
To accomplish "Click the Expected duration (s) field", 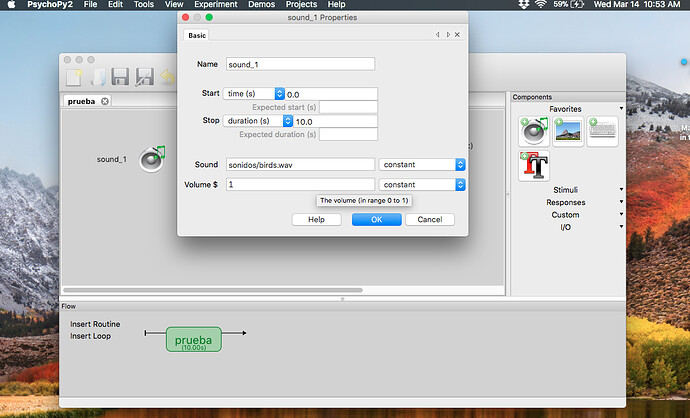I will pyautogui.click(x=348, y=134).
